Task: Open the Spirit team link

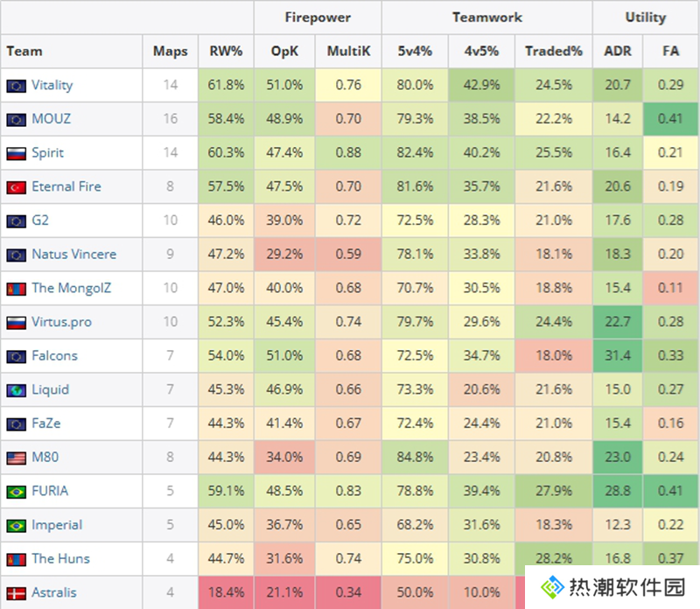Action: 48,153
